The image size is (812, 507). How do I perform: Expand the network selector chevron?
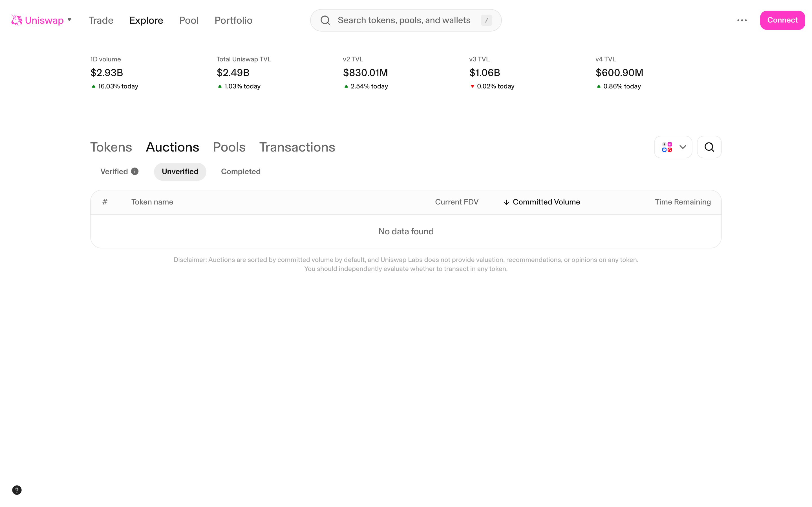(x=683, y=147)
